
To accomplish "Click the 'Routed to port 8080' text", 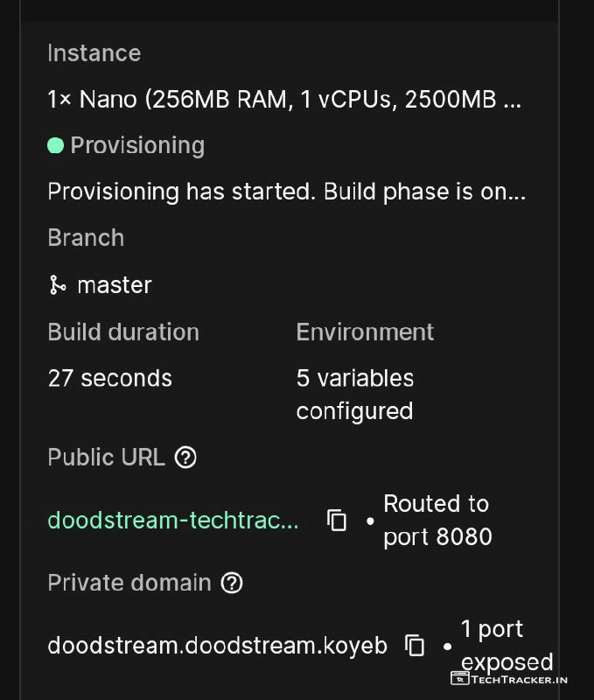I will click(x=437, y=520).
